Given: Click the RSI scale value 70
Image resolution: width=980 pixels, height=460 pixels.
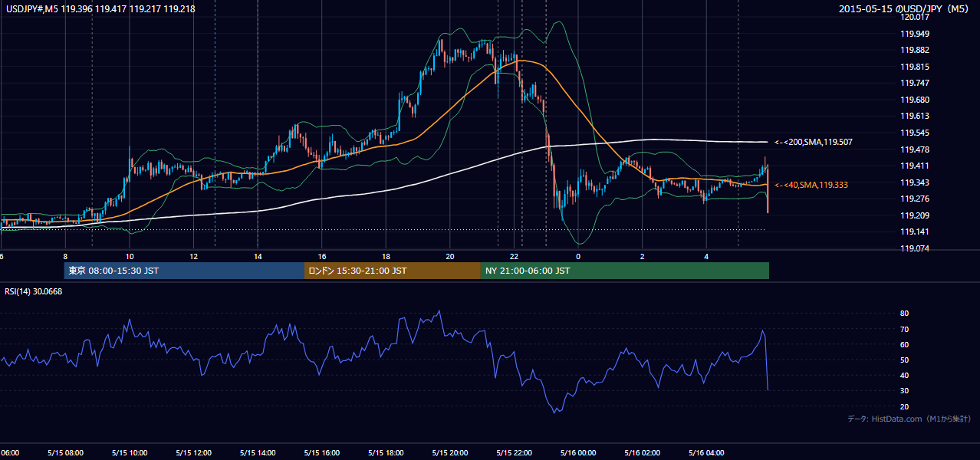Looking at the screenshot, I should (x=904, y=329).
